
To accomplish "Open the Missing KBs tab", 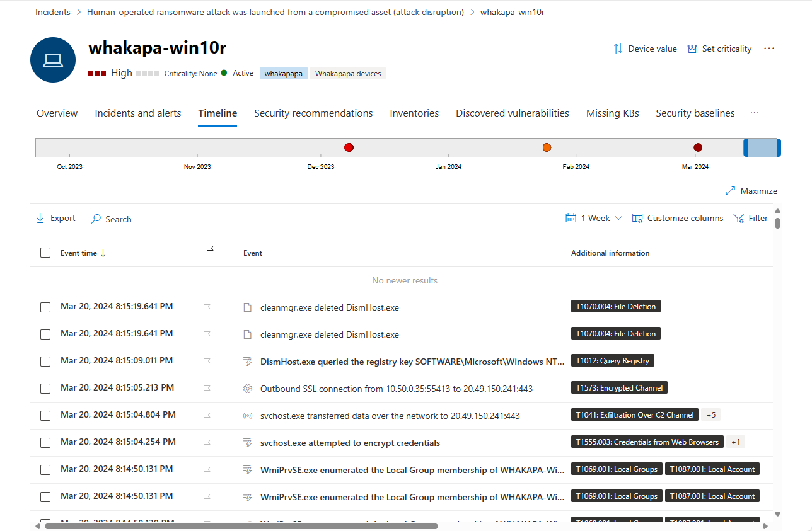I will [x=613, y=113].
